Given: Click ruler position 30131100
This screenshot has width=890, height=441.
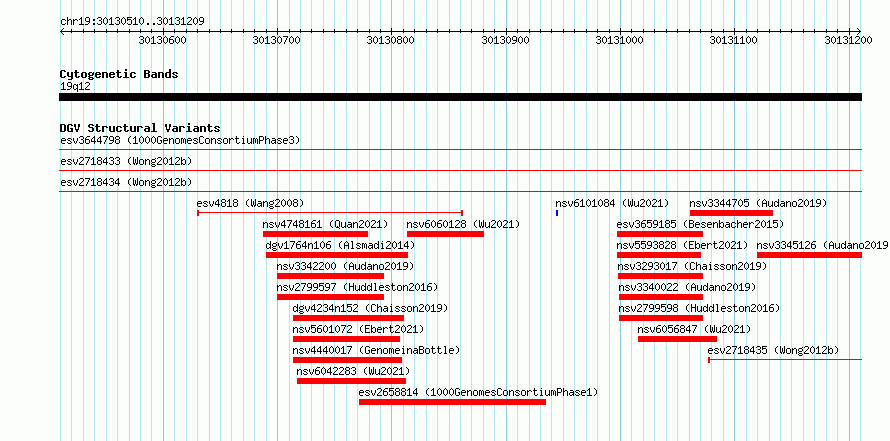Looking at the screenshot, I should click(x=734, y=40).
